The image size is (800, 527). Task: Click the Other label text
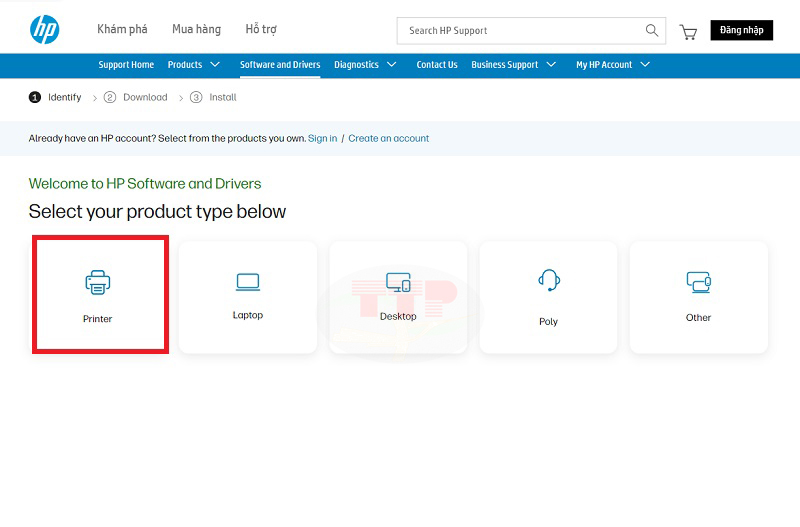click(x=698, y=317)
